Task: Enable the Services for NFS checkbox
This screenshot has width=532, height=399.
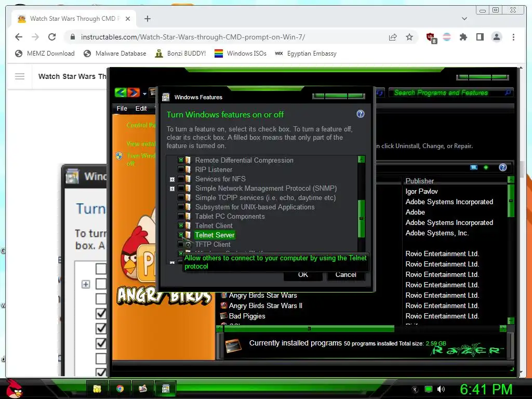Action: (x=181, y=179)
